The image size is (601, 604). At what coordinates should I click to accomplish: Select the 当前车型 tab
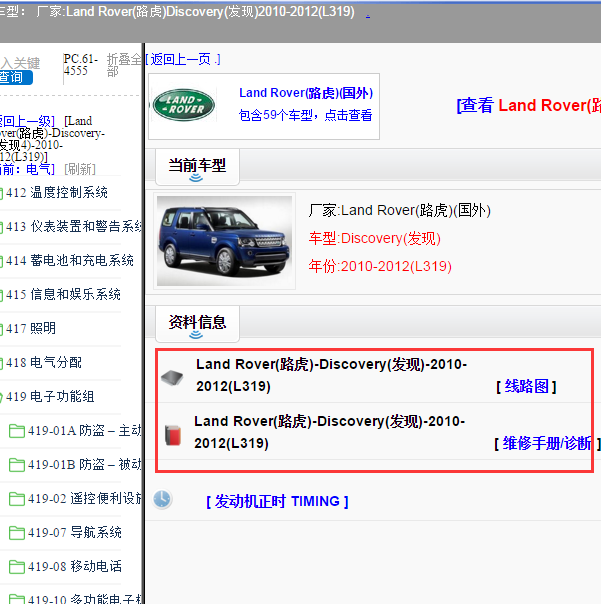click(197, 167)
